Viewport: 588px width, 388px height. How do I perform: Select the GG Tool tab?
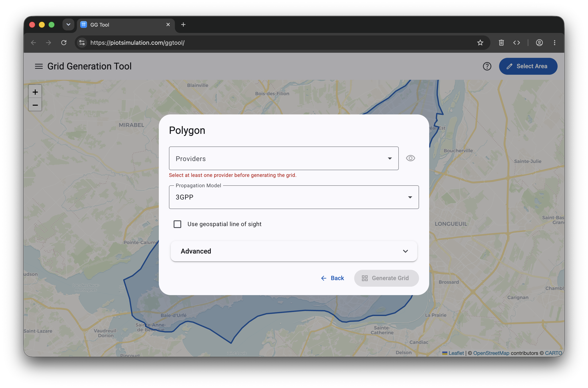click(x=125, y=24)
